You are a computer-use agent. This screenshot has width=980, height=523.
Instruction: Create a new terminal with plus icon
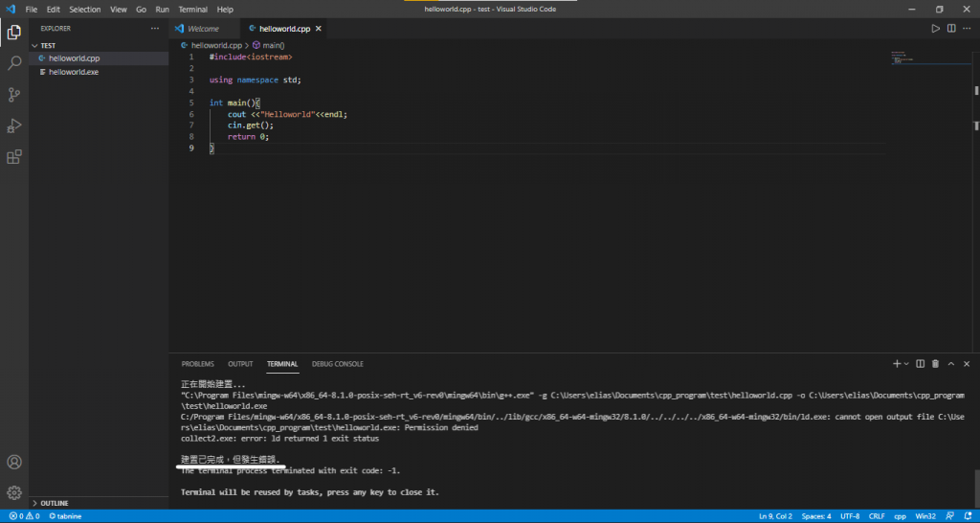[x=897, y=363]
